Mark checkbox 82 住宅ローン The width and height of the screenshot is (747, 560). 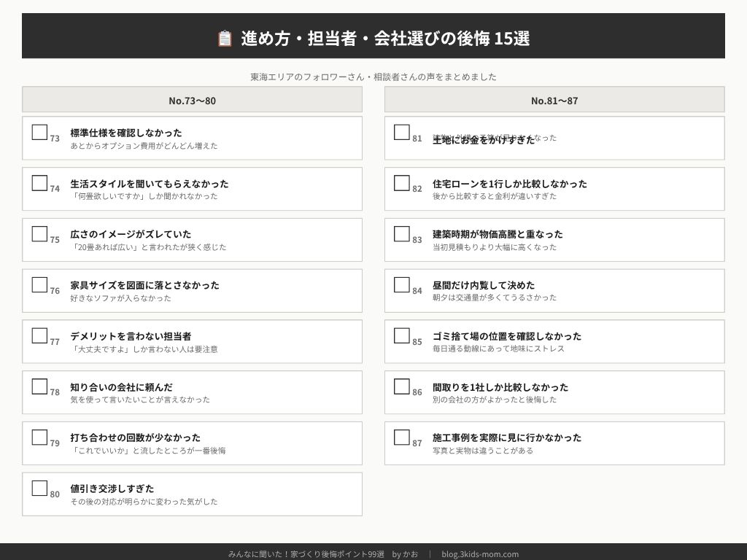click(402, 184)
